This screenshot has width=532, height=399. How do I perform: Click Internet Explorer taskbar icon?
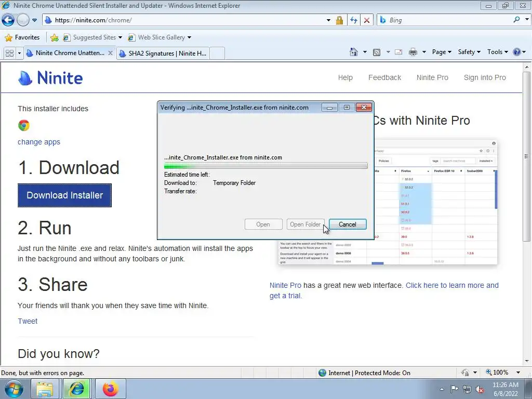pos(77,389)
